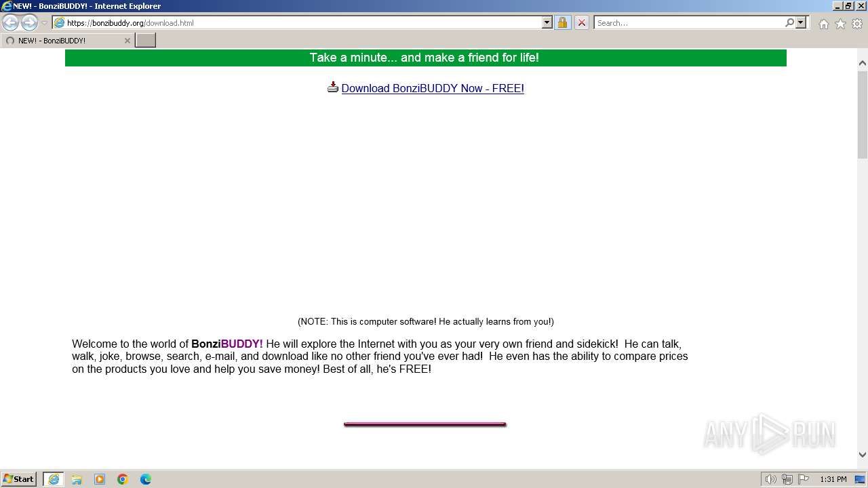This screenshot has width=868, height=488.
Task: Open File Explorer from the taskbar
Action: coord(77,479)
